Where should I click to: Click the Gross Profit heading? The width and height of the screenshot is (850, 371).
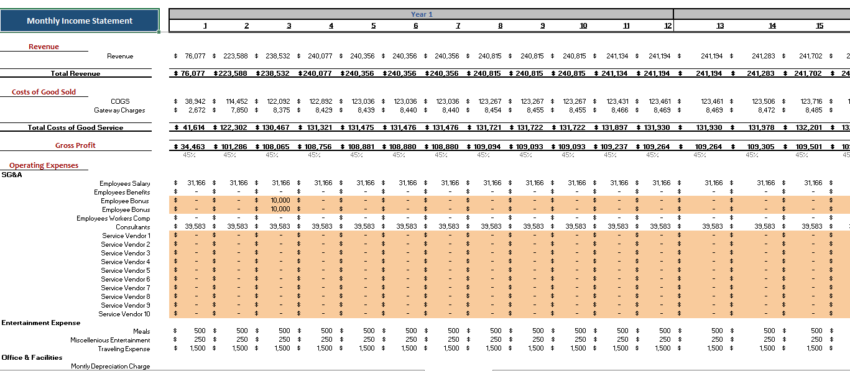pos(75,145)
